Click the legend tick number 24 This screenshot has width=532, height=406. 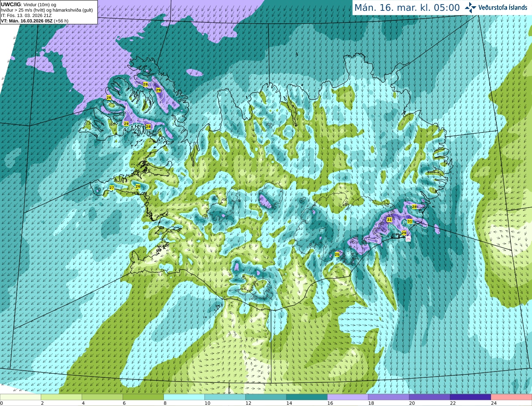pos(494,403)
